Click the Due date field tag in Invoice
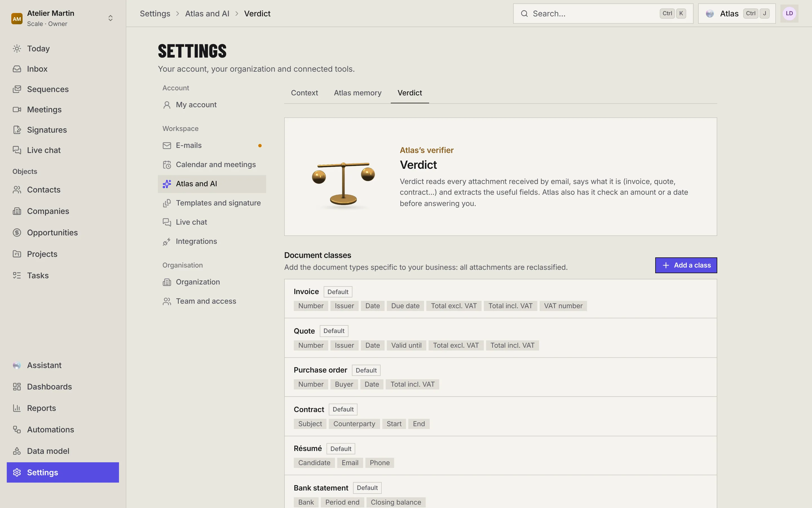 point(405,306)
